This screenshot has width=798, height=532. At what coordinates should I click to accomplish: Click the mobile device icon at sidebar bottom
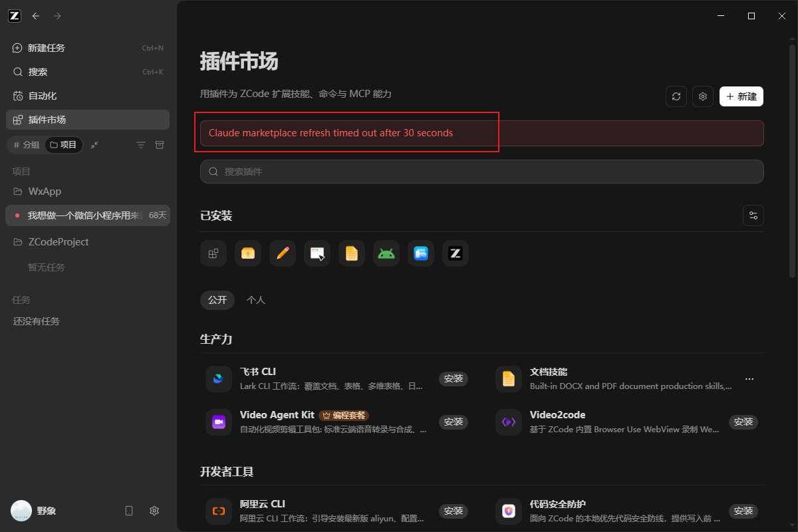129,511
